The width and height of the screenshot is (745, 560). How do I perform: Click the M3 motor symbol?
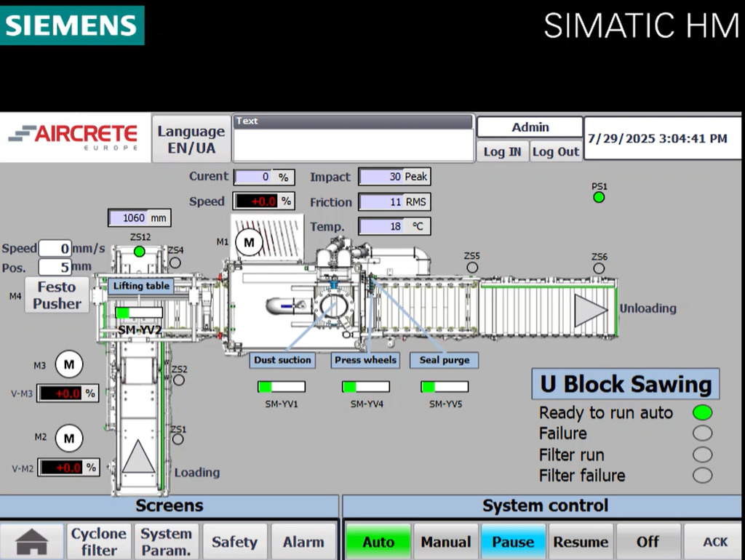(69, 364)
